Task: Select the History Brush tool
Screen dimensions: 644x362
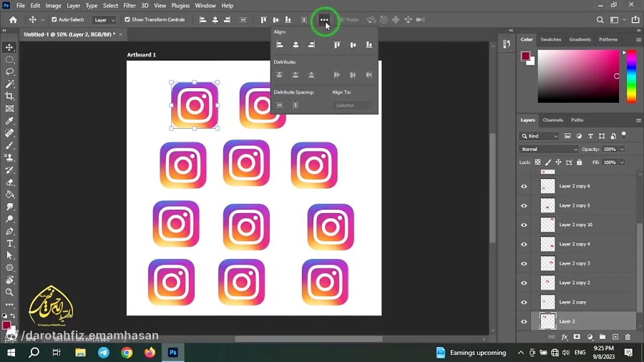Action: (9, 170)
